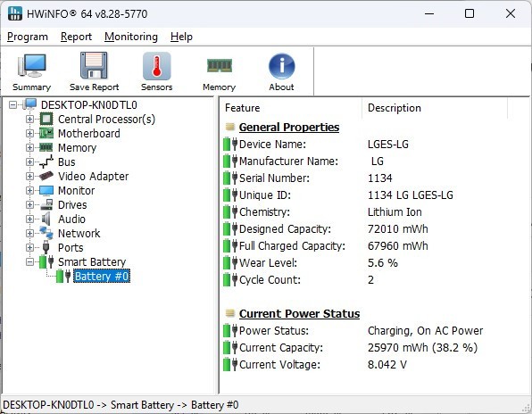Select Smart Battery label in tree
Screen dimensions: 532x414
[x=92, y=261]
